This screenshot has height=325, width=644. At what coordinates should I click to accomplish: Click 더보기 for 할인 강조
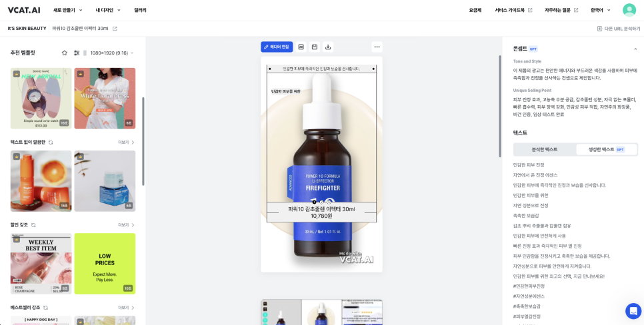click(127, 225)
